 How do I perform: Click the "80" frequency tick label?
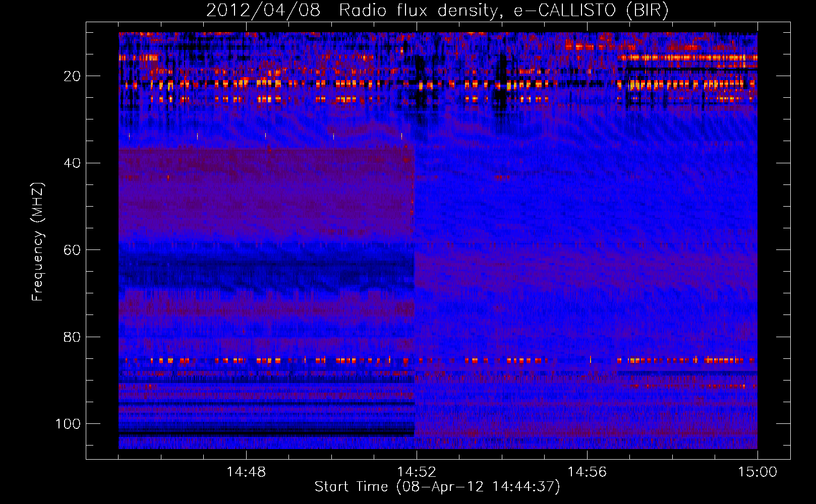tap(72, 337)
